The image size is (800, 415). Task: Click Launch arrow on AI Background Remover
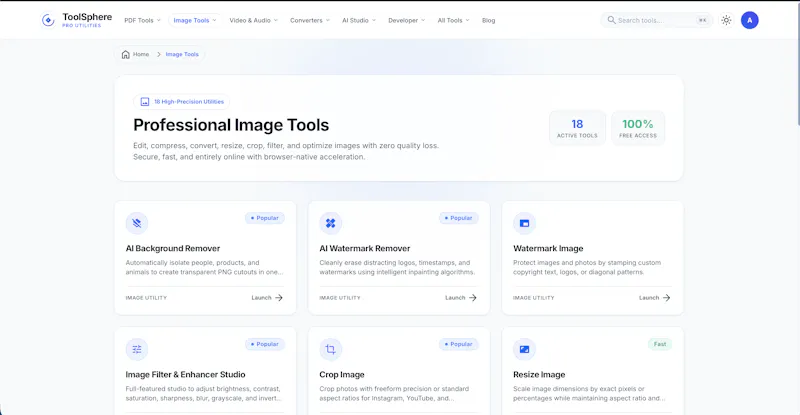pos(279,298)
